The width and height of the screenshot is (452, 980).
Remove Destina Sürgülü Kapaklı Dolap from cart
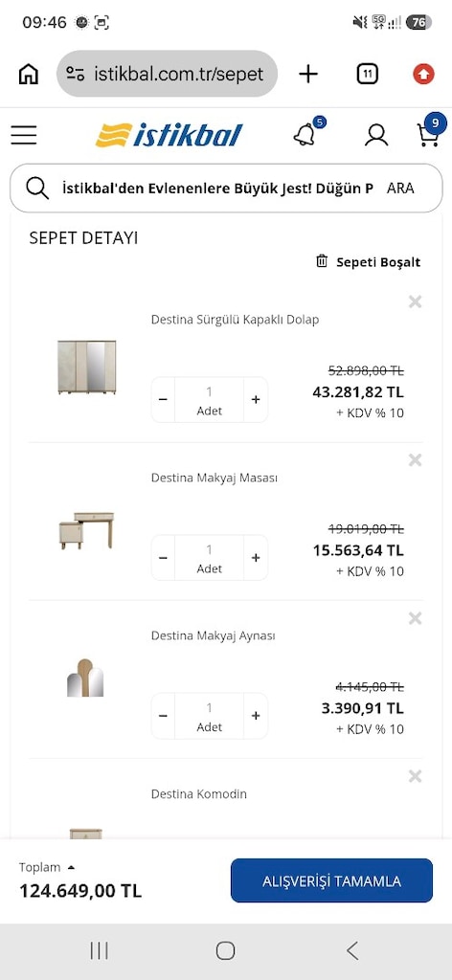pos(415,301)
